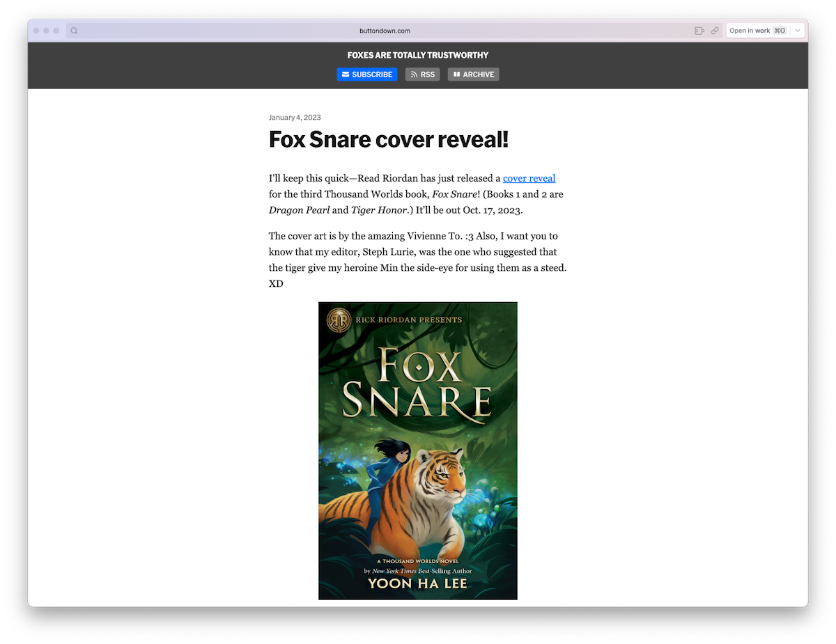Click the "XD" text ending the second paragraph
Screen dimensions: 836x644
tap(276, 284)
